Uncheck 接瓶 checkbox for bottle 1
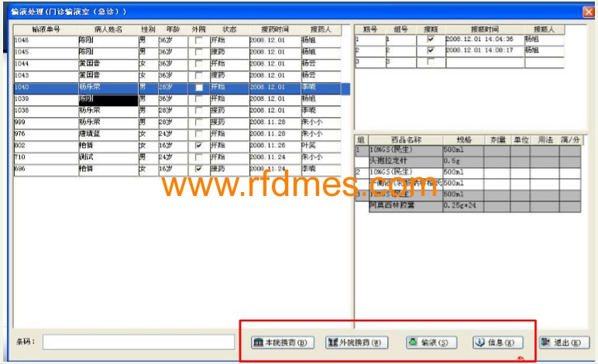 [x=431, y=39]
